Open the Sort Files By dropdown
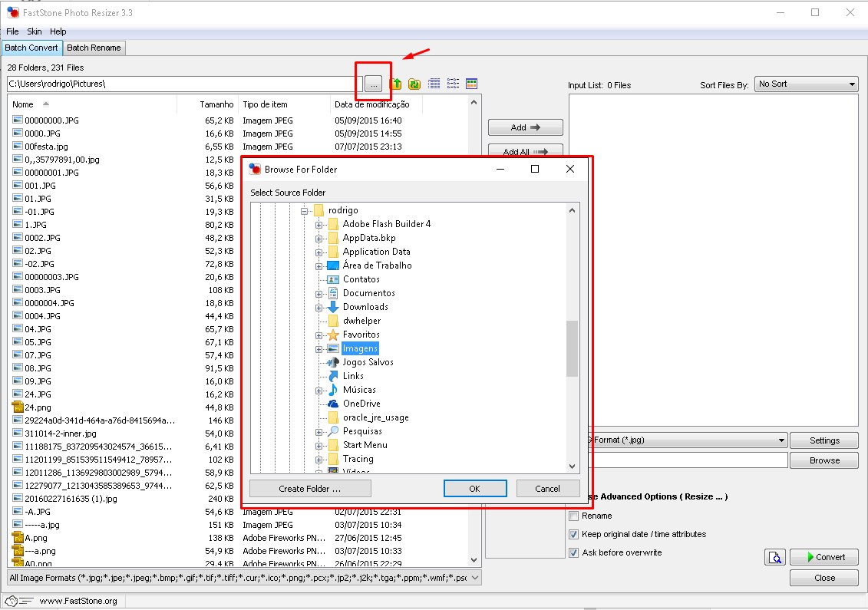This screenshot has height=610, width=868. [806, 84]
